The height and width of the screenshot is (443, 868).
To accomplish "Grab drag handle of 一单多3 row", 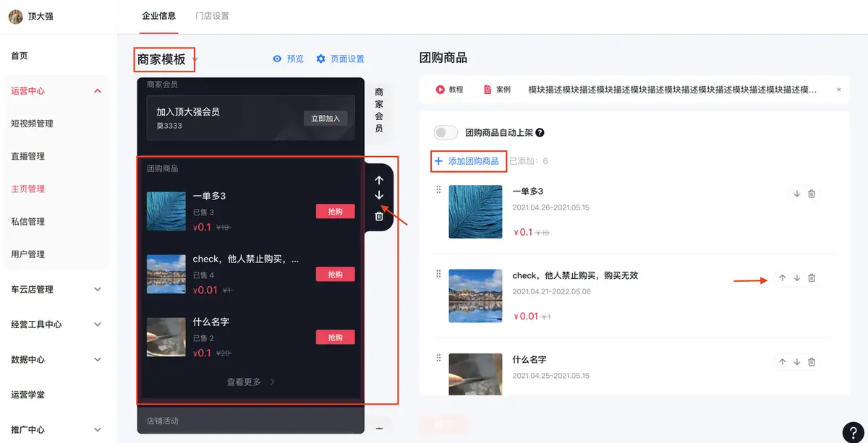I will (x=438, y=190).
